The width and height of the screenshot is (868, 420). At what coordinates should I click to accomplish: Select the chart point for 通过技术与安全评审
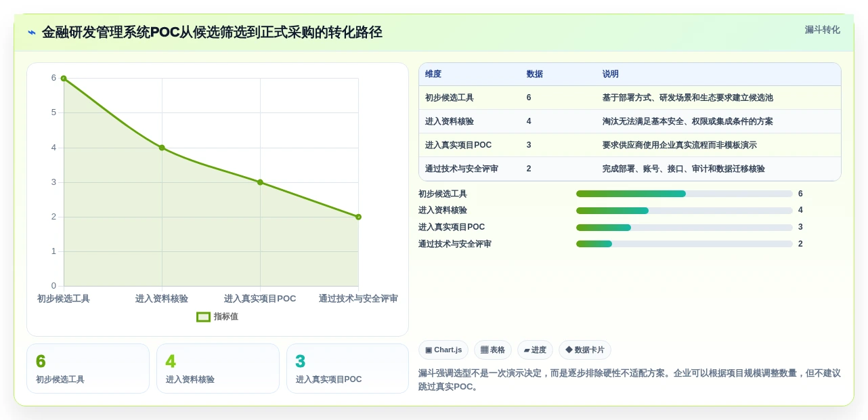pos(358,217)
